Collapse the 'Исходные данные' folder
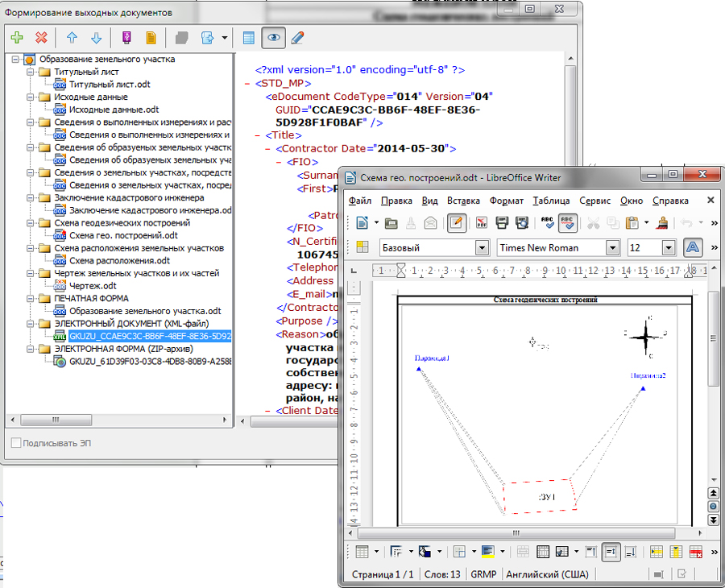Viewport: 725px width, 588px height. pos(30,97)
